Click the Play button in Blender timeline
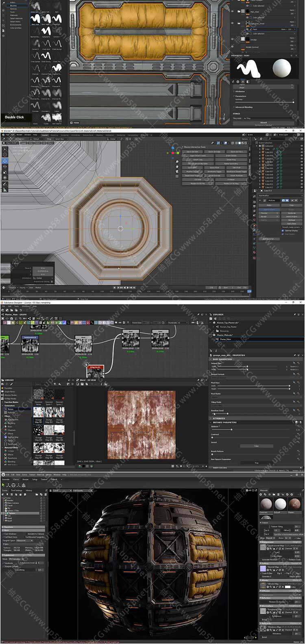The height and width of the screenshot is (644, 305). click(129, 287)
